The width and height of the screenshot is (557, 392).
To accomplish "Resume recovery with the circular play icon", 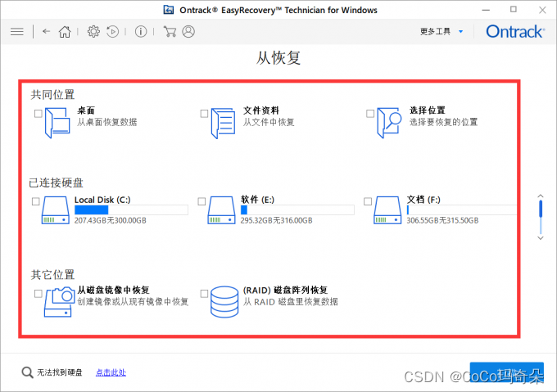I will 112,32.
